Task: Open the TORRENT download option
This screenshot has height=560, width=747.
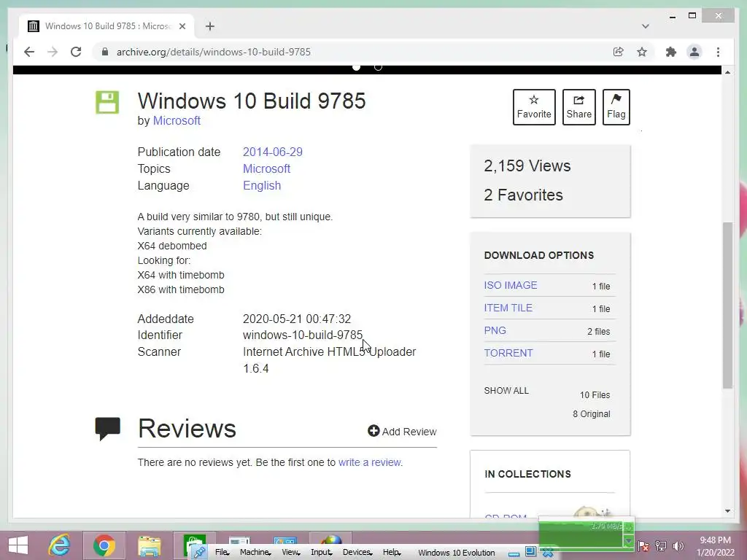Action: coord(508,354)
